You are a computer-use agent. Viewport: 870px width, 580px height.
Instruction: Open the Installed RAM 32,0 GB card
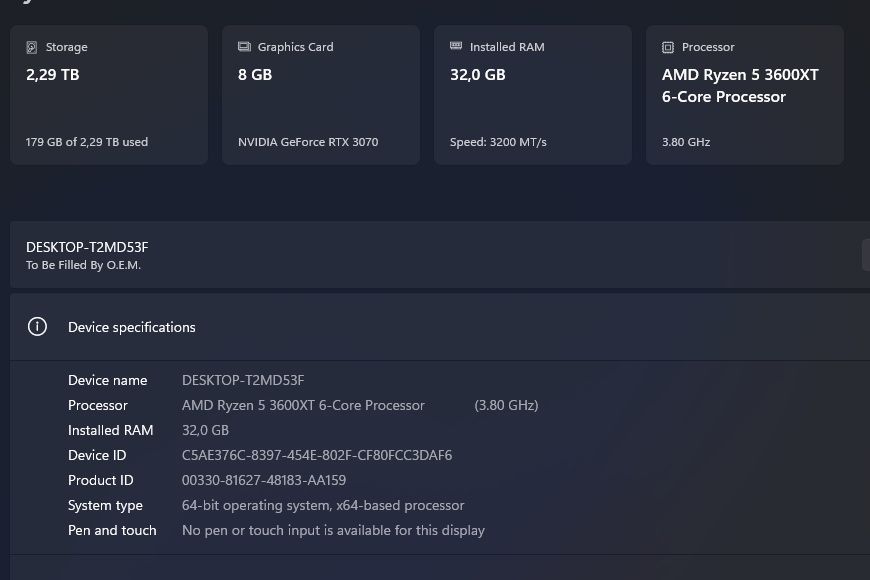[533, 94]
